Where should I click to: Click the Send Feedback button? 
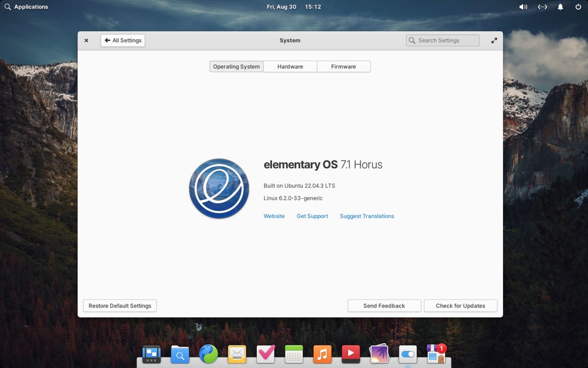(x=383, y=305)
